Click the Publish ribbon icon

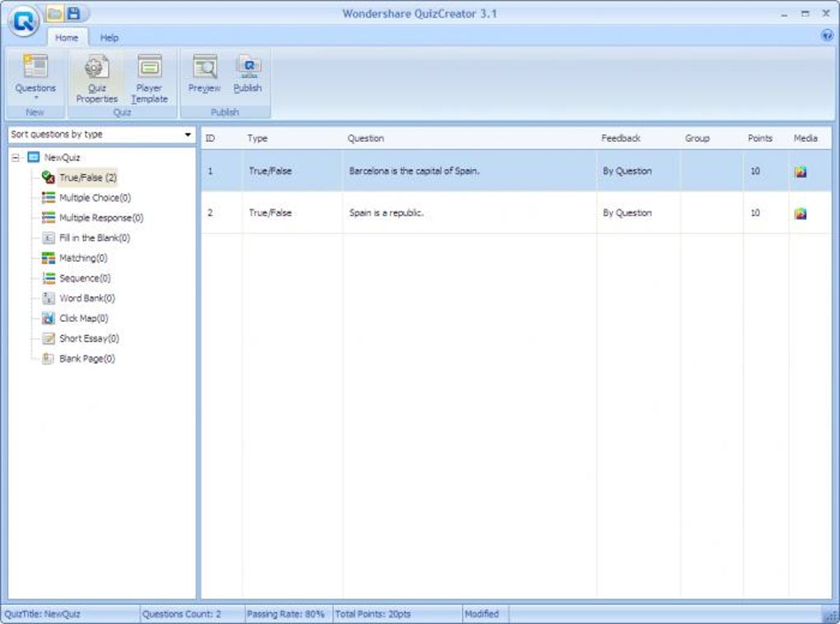pos(248,74)
